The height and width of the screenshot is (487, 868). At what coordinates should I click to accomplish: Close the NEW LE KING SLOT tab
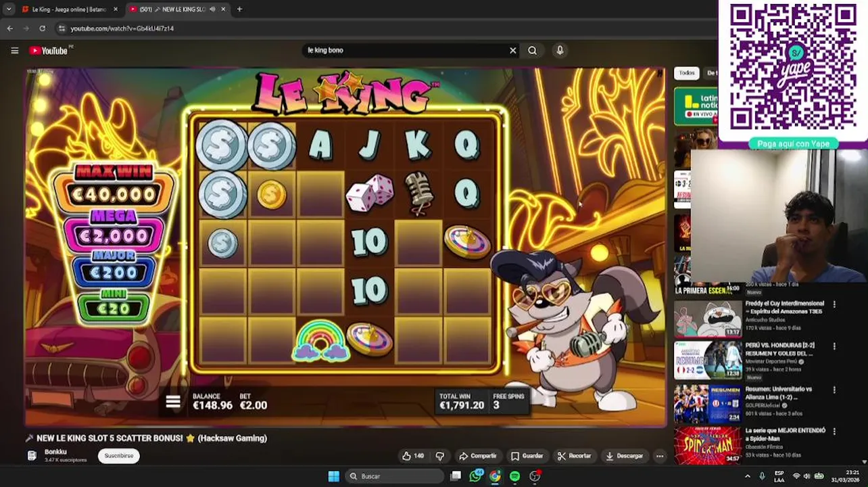(223, 9)
